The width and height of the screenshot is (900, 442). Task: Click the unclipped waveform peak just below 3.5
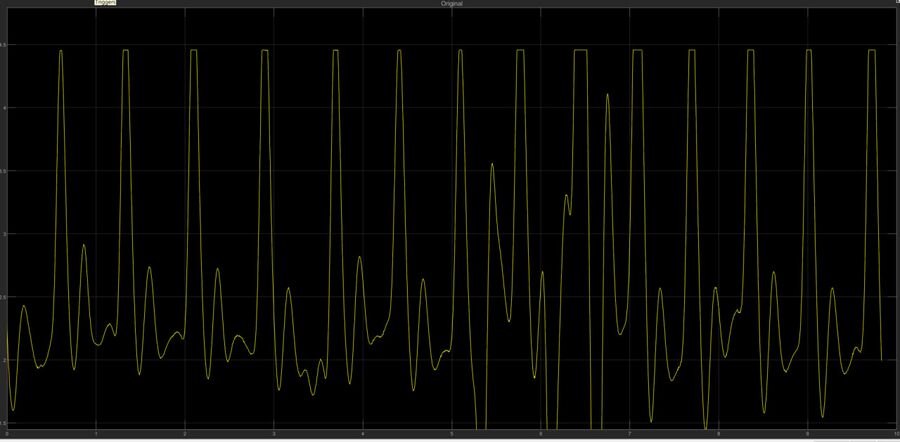(492, 164)
